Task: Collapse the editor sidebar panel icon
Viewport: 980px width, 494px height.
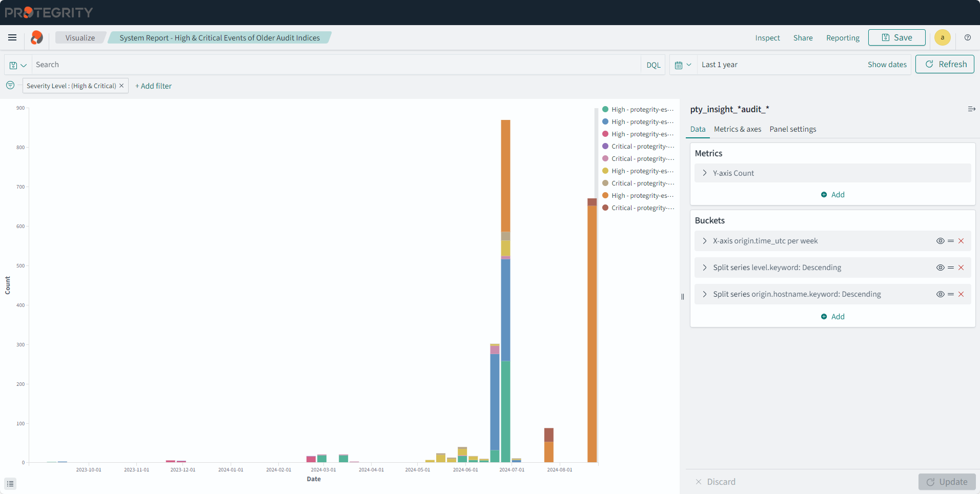Action: point(971,109)
